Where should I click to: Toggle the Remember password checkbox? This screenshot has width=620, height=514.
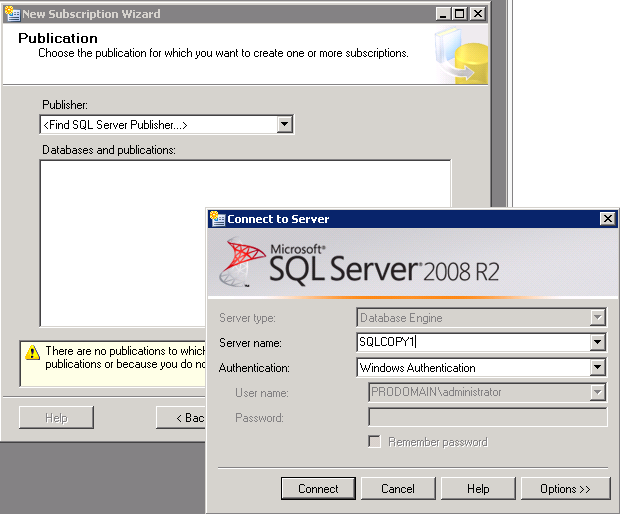pyautogui.click(x=375, y=442)
